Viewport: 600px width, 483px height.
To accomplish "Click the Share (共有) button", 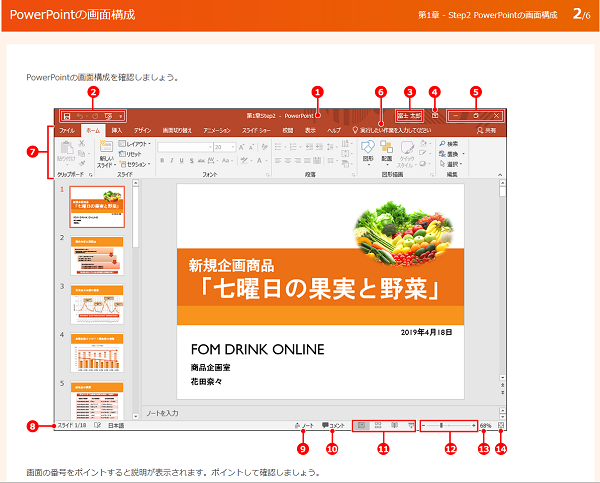I will click(x=486, y=131).
